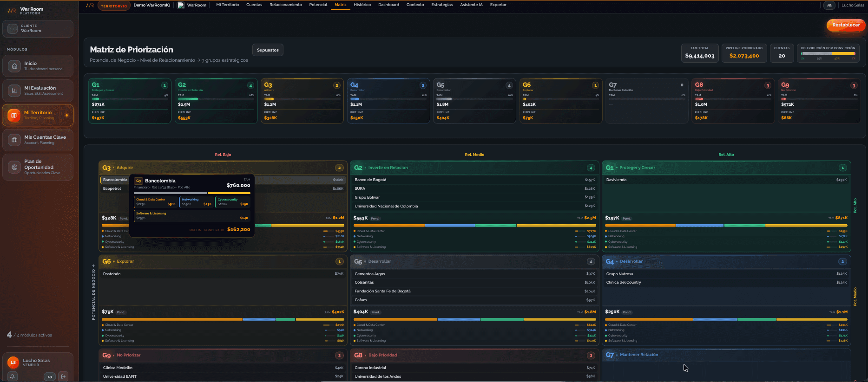Image resolution: width=868 pixels, height=382 pixels.
Task: Select the G2 Invertir en Relación summary card
Action: tap(216, 101)
